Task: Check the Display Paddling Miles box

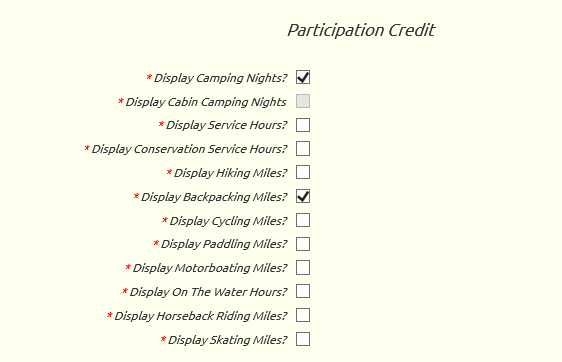Action: coord(303,244)
